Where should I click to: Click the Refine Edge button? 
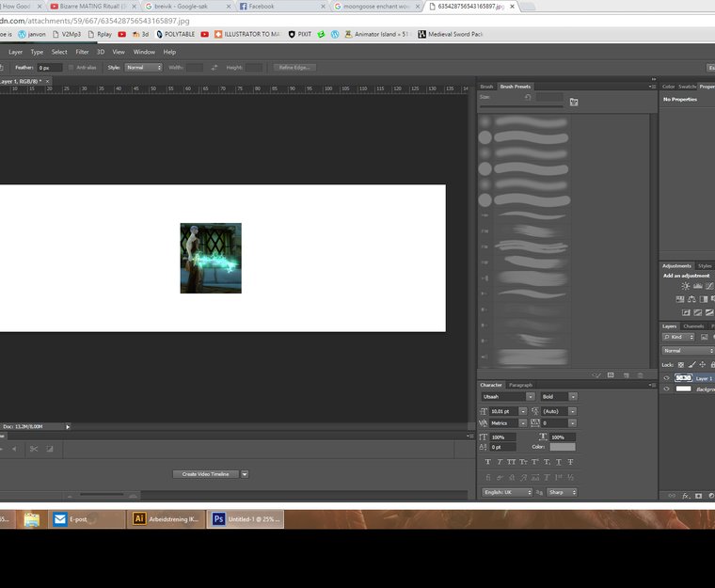pos(294,68)
